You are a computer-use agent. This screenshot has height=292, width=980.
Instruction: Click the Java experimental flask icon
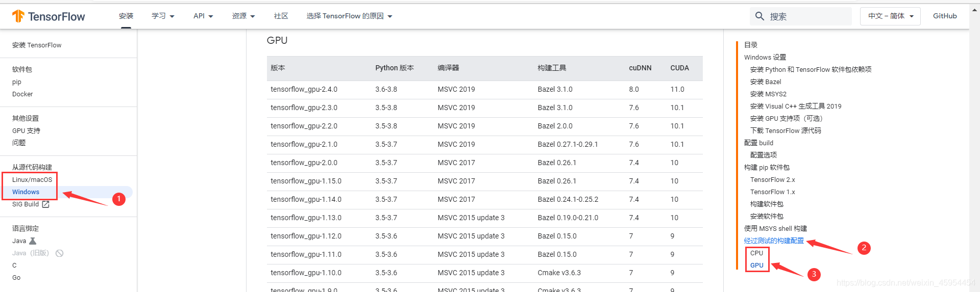(33, 241)
